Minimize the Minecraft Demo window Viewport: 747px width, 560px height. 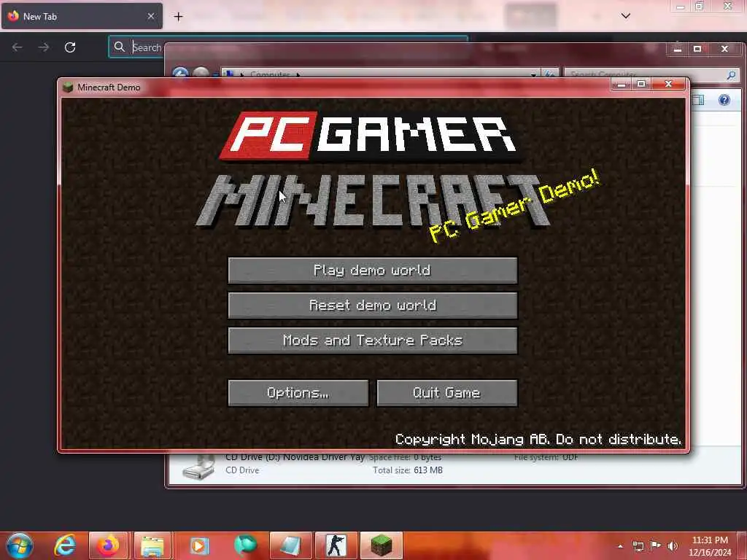(622, 85)
